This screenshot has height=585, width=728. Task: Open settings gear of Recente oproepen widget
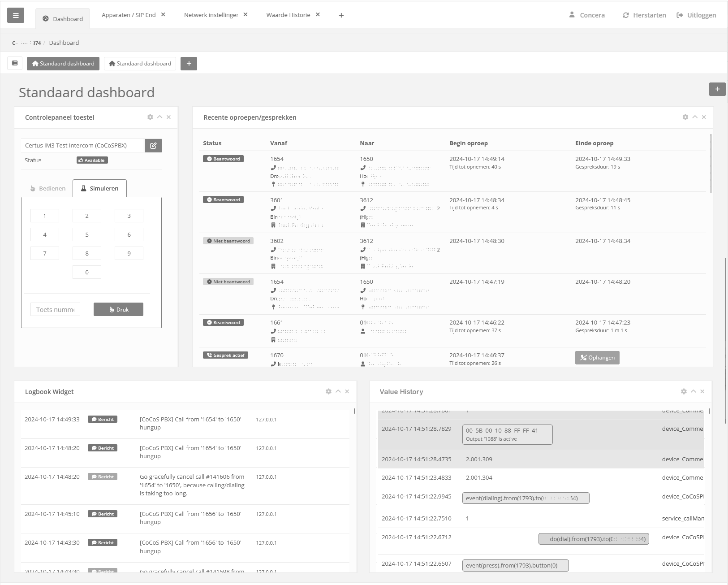[x=685, y=117]
